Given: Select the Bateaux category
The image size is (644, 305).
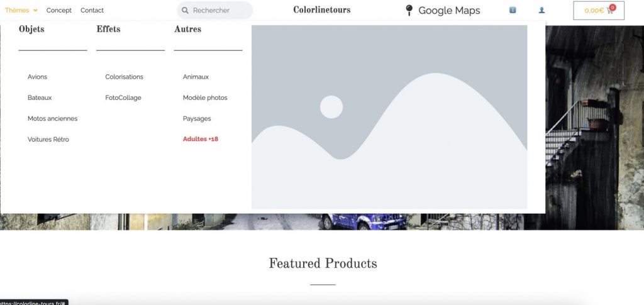Looking at the screenshot, I should tap(40, 97).
